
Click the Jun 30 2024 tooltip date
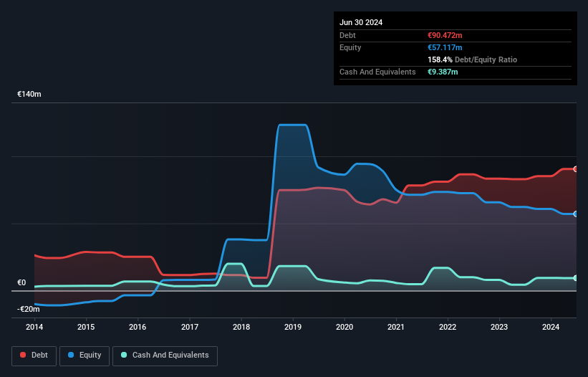tap(361, 22)
